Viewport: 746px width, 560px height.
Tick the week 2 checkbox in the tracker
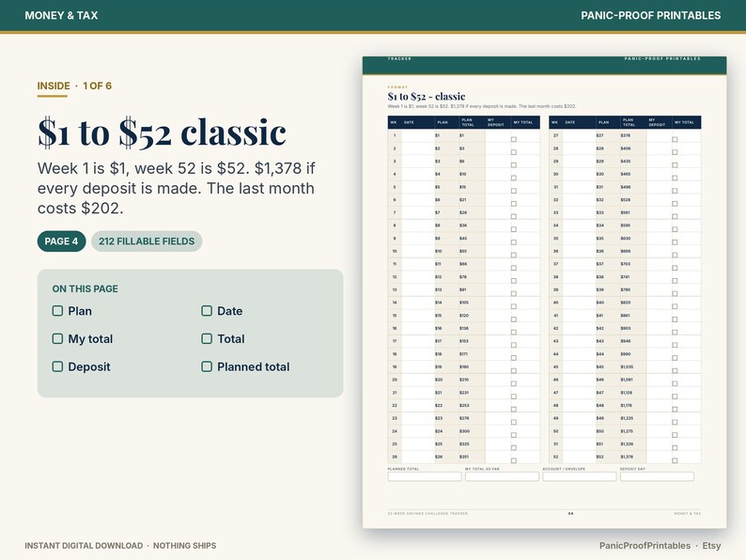pyautogui.click(x=514, y=152)
